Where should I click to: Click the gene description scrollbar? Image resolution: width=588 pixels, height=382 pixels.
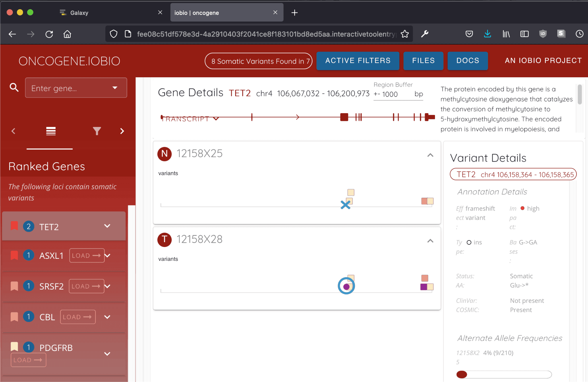point(580,95)
